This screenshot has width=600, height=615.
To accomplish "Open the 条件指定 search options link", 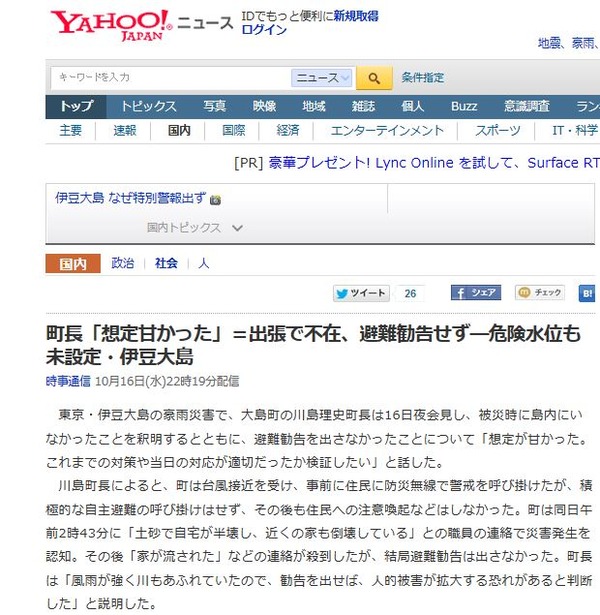I will (422, 78).
